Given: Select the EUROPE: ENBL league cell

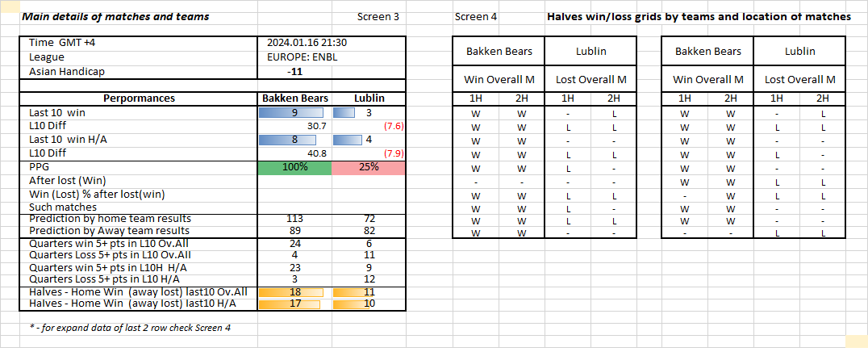Looking at the screenshot, I should (x=303, y=57).
